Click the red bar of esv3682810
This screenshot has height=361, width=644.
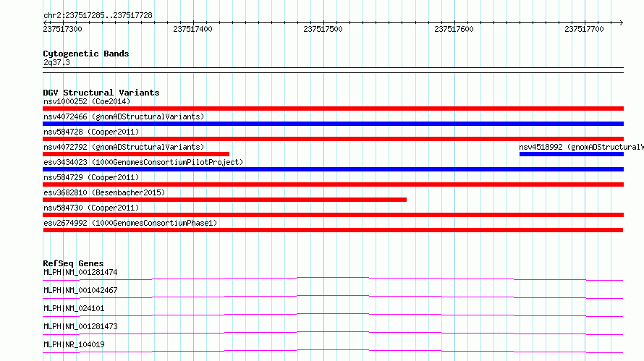(224, 200)
